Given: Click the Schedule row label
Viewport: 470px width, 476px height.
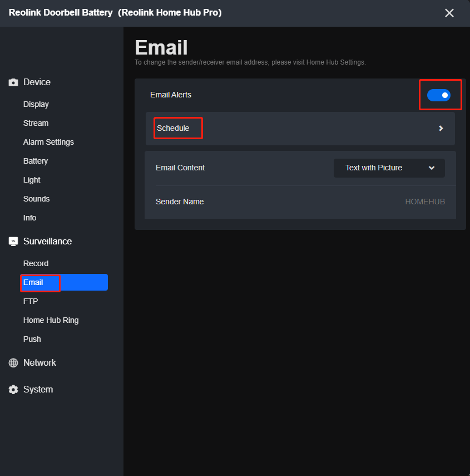Looking at the screenshot, I should pyautogui.click(x=173, y=128).
